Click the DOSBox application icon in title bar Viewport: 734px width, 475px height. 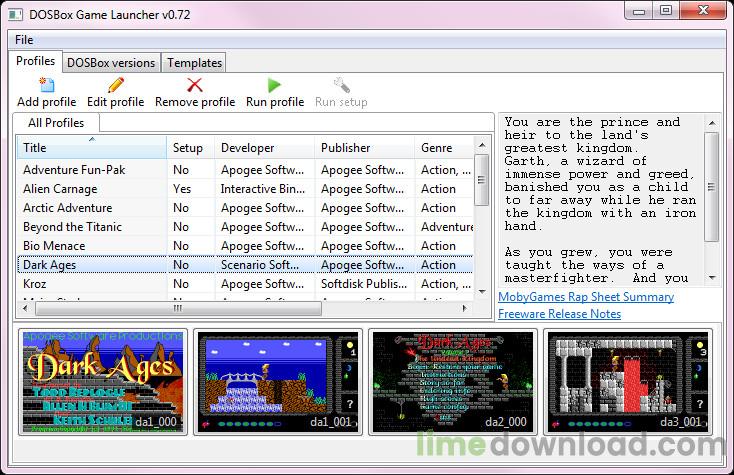pos(15,15)
